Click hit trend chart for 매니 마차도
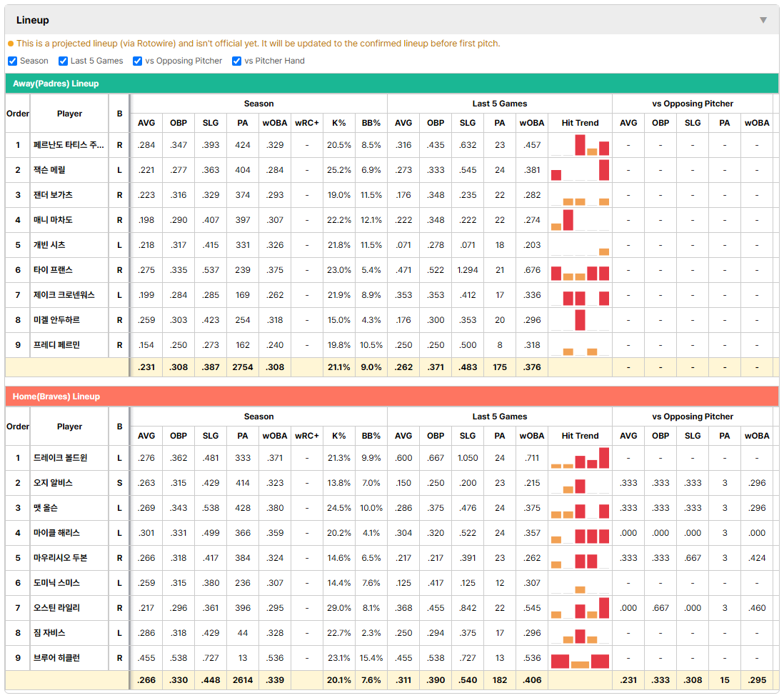784x698 pixels. (580, 220)
